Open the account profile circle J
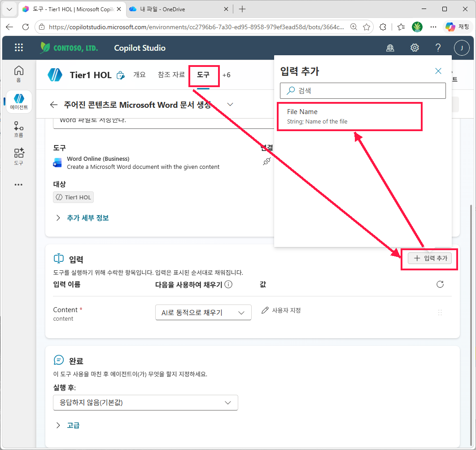 point(462,48)
